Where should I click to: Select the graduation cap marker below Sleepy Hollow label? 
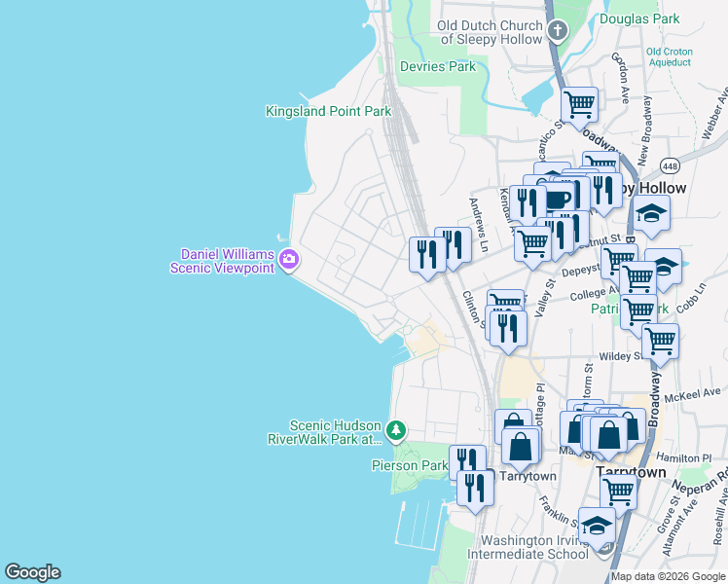coord(651,213)
